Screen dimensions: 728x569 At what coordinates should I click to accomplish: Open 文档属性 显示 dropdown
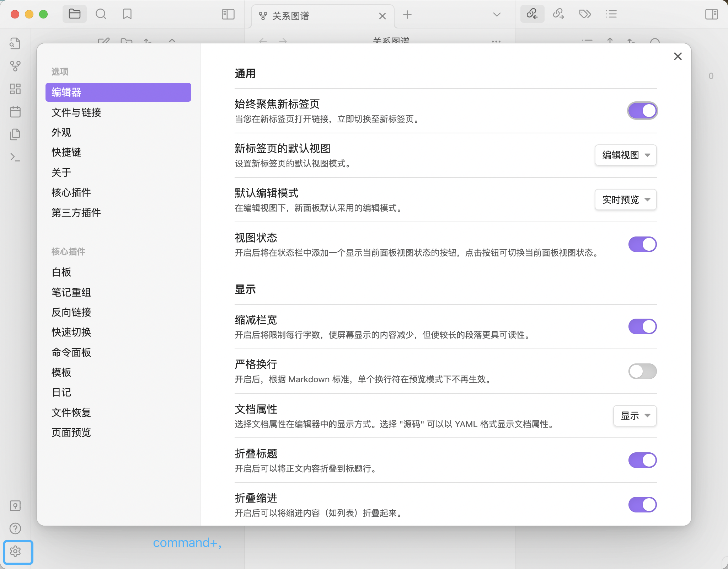point(635,416)
